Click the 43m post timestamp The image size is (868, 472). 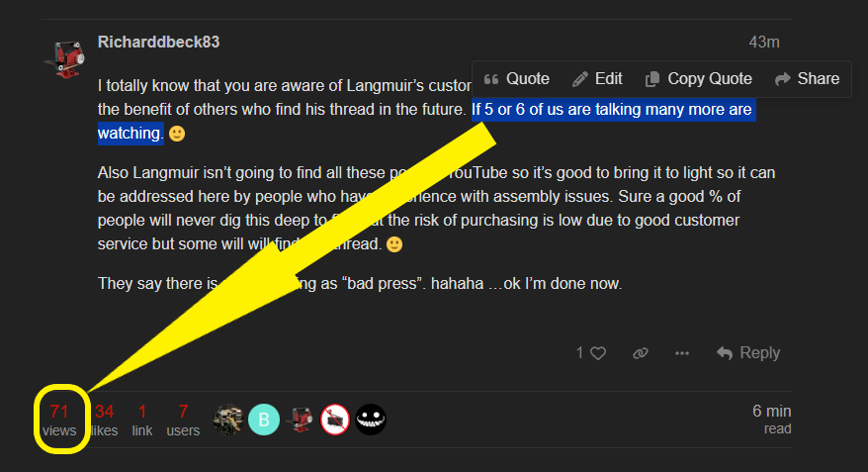(x=764, y=43)
